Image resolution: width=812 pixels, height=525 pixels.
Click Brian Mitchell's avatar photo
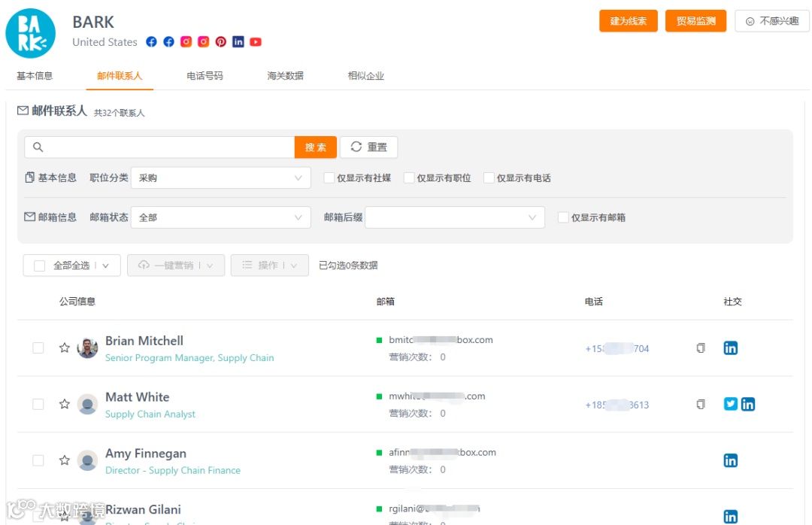coord(87,347)
